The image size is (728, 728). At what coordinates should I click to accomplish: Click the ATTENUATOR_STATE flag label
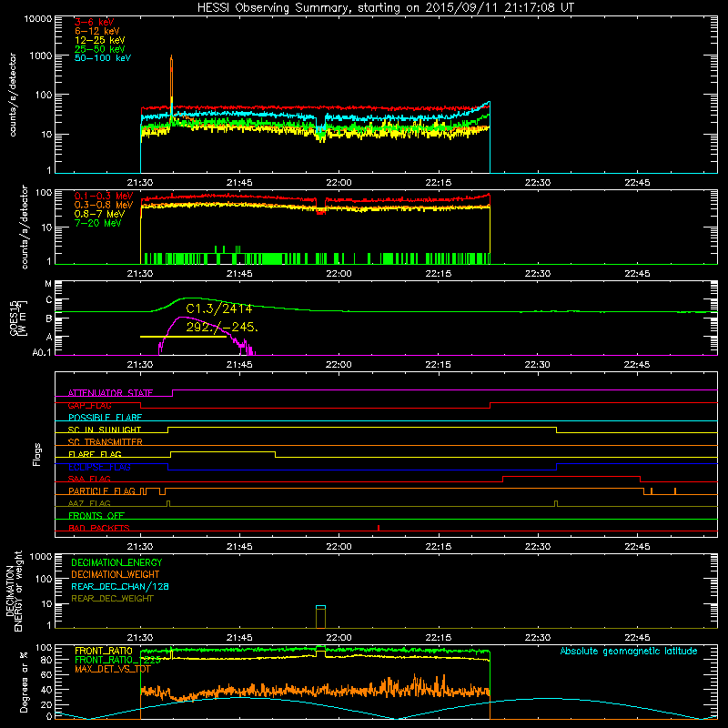(110, 393)
